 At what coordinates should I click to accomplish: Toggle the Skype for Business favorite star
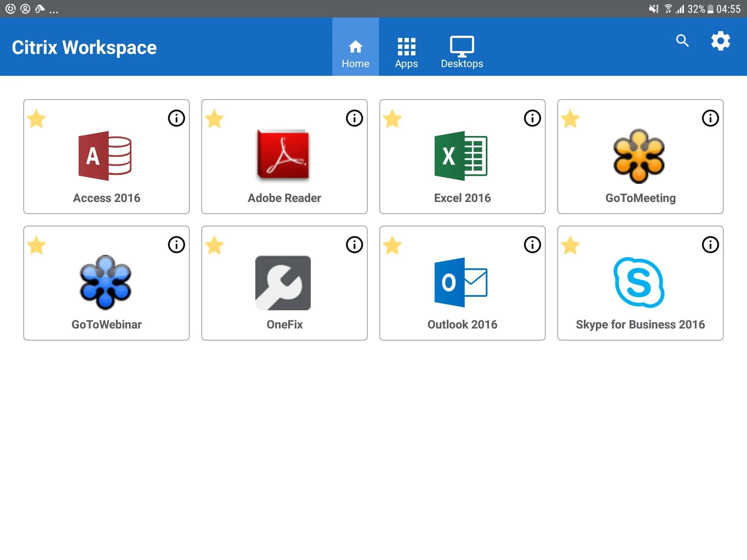point(570,245)
